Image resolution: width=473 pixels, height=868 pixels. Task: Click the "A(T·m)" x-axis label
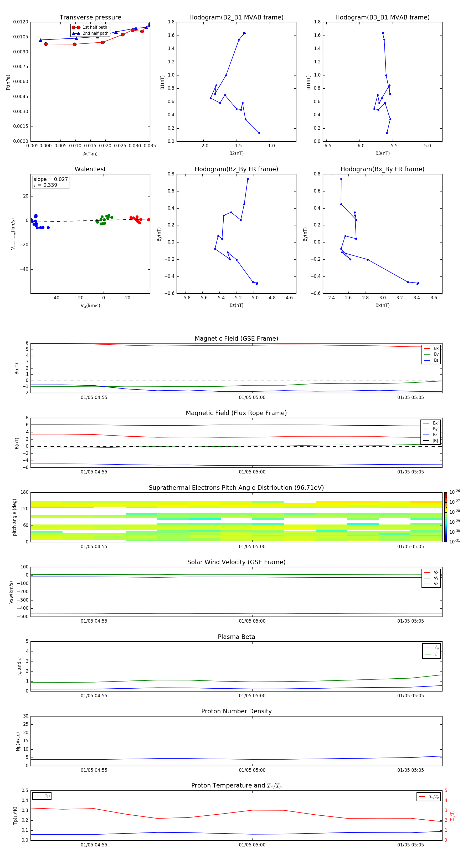(x=90, y=154)
